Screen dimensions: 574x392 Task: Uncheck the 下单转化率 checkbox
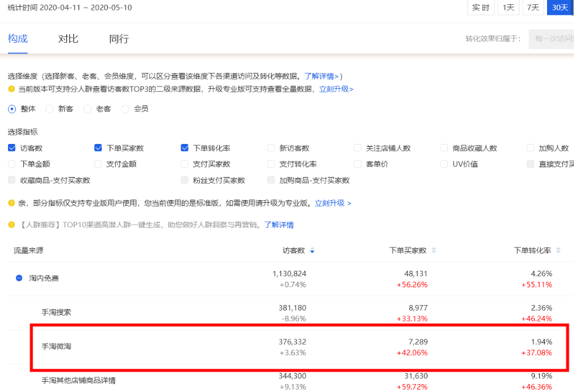click(184, 148)
